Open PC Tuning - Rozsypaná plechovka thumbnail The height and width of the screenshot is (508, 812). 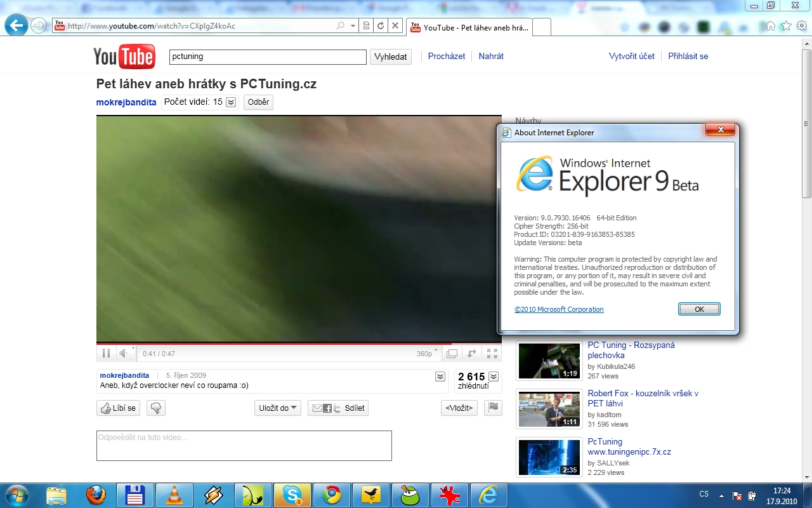(549, 361)
